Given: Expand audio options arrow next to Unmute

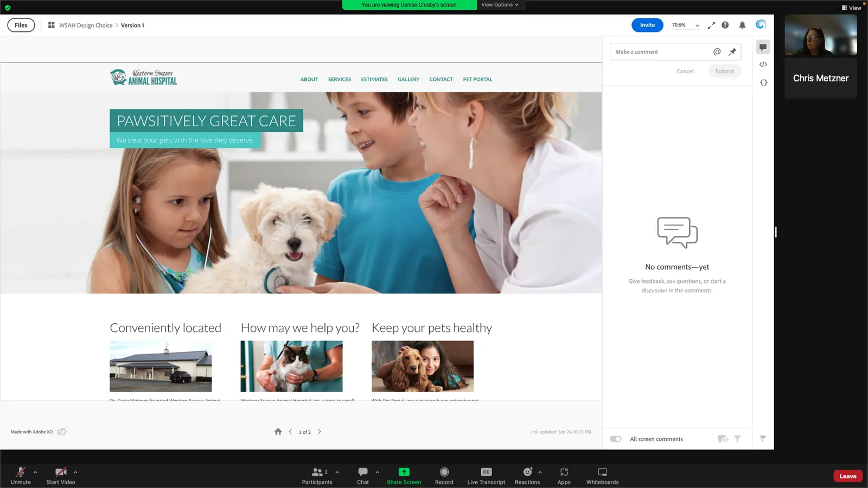Looking at the screenshot, I should click(x=35, y=472).
